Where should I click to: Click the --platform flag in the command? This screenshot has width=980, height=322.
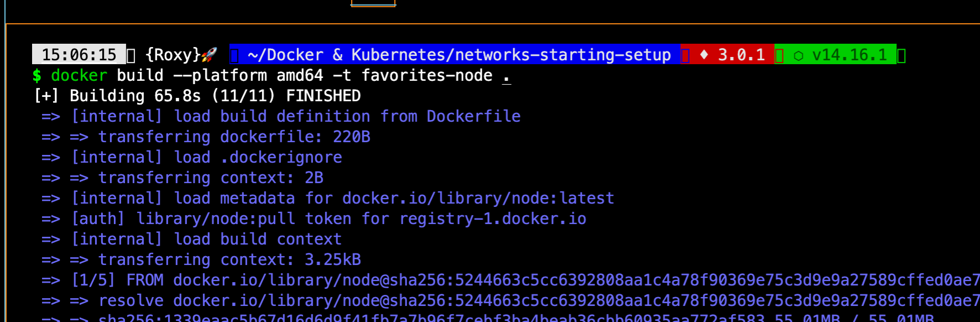[220, 75]
